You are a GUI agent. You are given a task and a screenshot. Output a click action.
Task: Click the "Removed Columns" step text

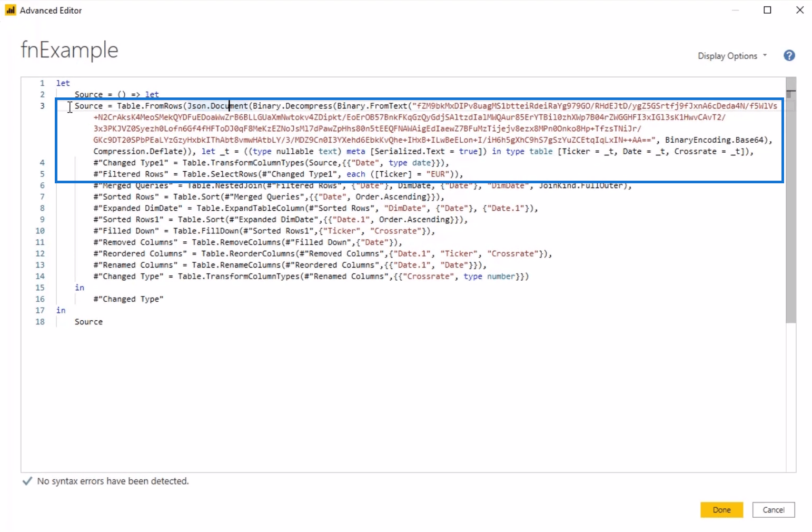[135, 242]
